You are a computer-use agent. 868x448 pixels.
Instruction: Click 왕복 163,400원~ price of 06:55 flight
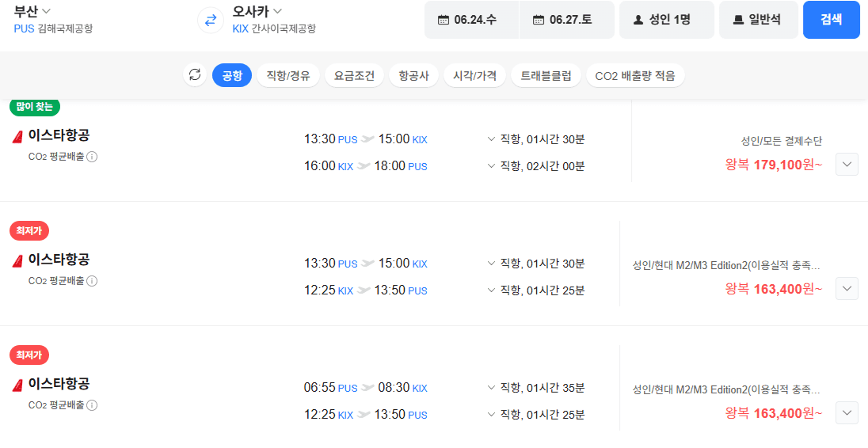coord(773,413)
